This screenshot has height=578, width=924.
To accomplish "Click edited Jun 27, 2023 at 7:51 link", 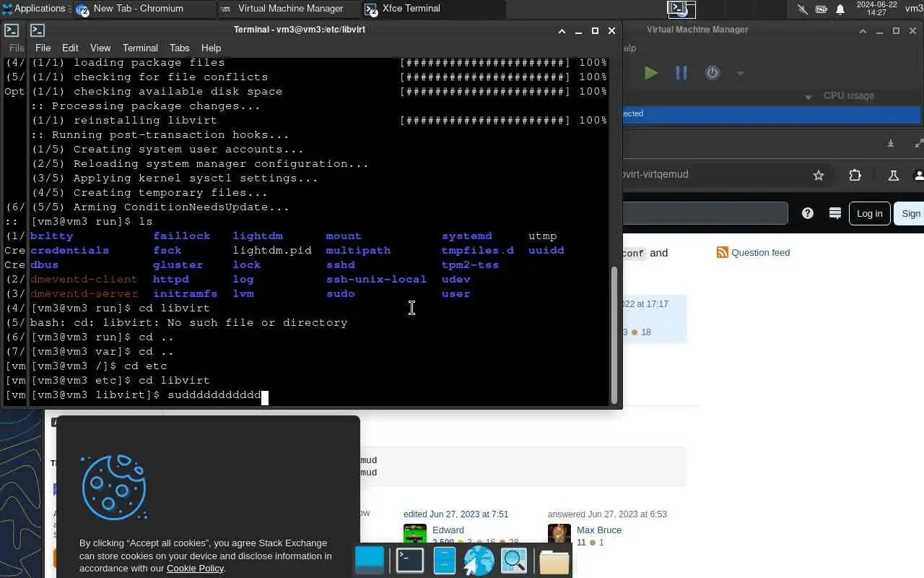I will click(x=456, y=514).
